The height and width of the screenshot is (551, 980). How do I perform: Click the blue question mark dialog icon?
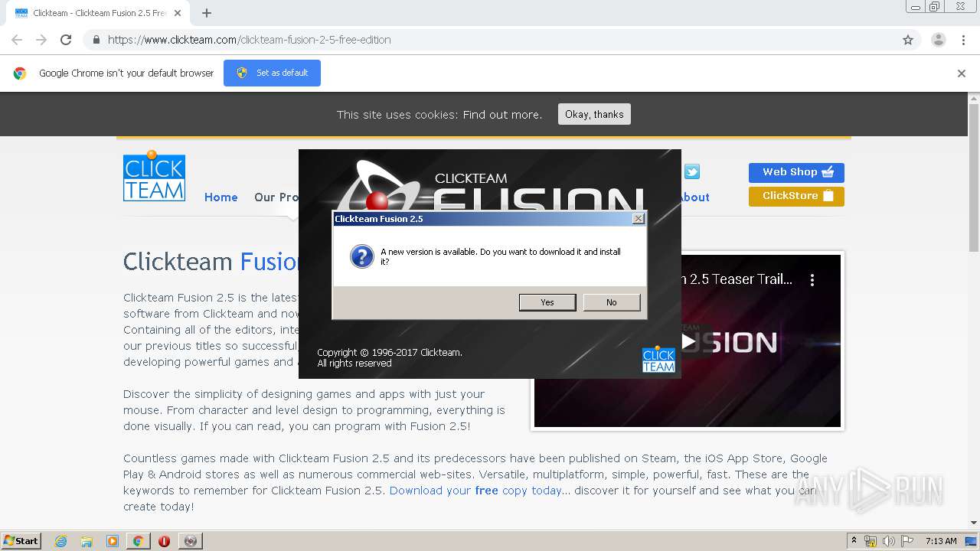point(362,256)
